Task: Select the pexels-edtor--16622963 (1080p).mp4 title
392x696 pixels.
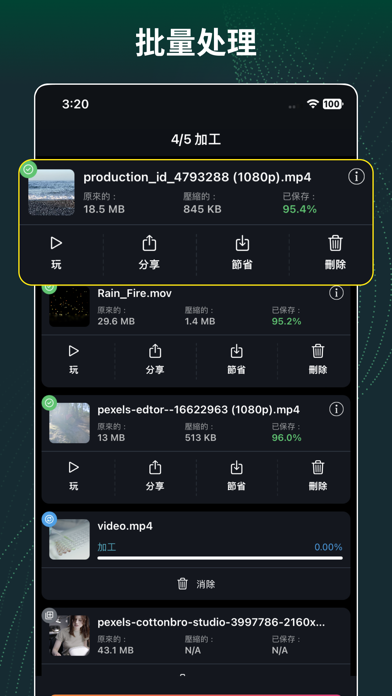Action: pos(198,409)
